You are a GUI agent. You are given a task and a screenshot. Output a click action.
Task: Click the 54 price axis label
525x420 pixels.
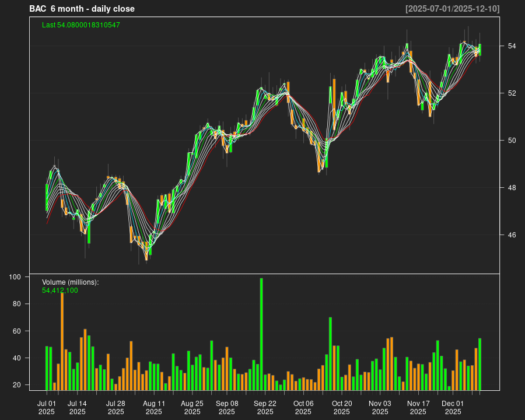[x=511, y=45]
